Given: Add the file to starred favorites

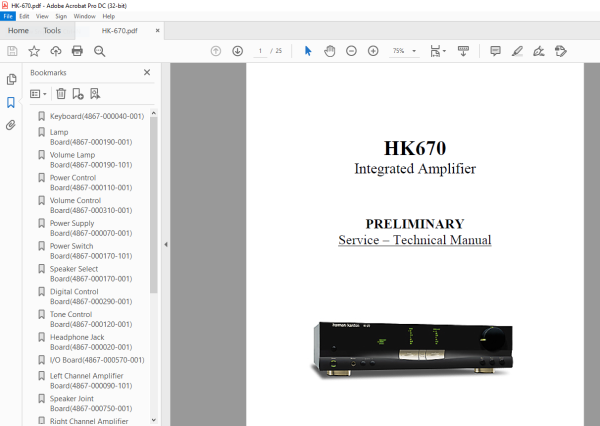Looking at the screenshot, I should 34,51.
